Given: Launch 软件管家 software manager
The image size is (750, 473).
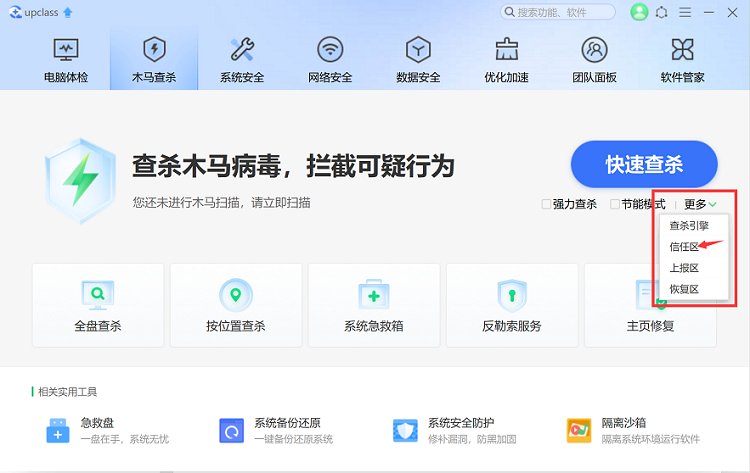Looking at the screenshot, I should (682, 58).
